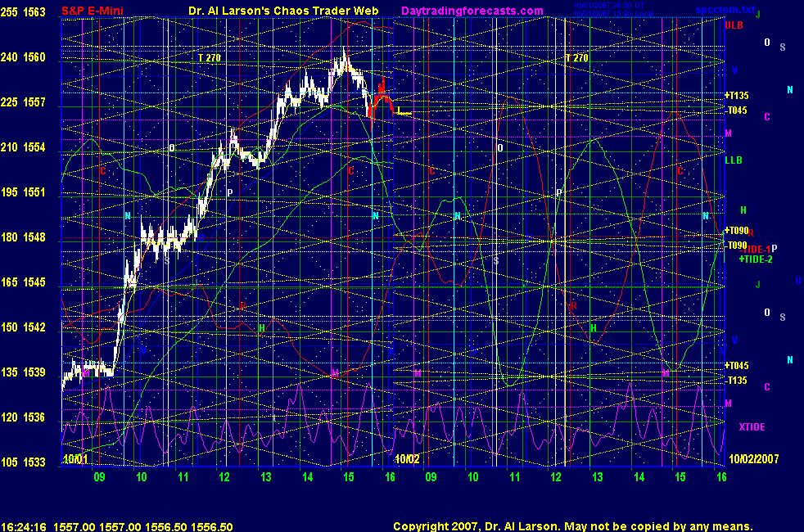Click 'Dr. Al Larson's Chaos Trader Web' heading
The image size is (804, 532).
[x=283, y=11]
